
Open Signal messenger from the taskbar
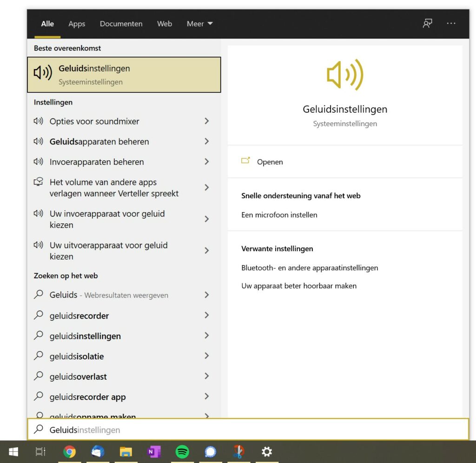pos(211,452)
